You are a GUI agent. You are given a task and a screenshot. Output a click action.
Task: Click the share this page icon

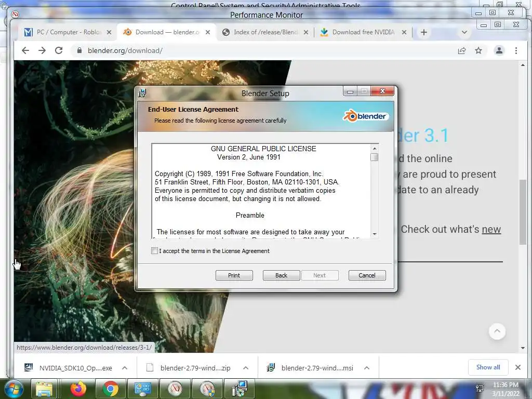point(462,50)
